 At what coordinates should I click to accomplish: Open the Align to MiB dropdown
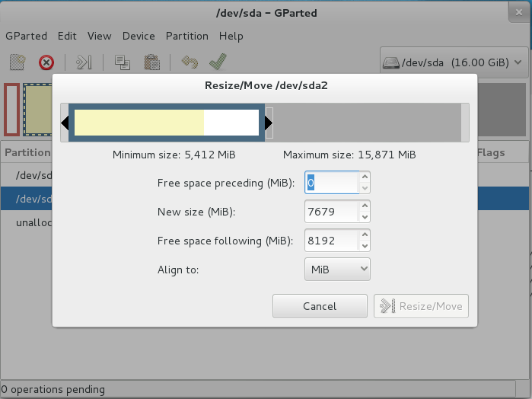pos(337,270)
